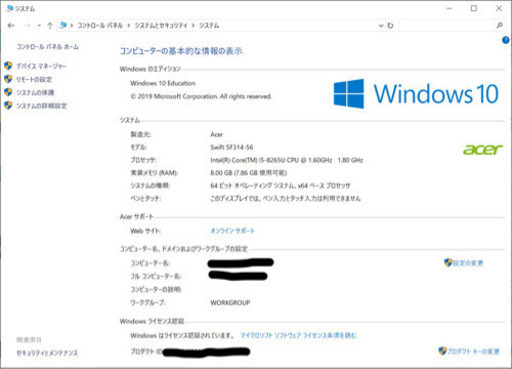Select システムとセキュリティ breadcrumb
The height and width of the screenshot is (369, 512).
pos(161,25)
